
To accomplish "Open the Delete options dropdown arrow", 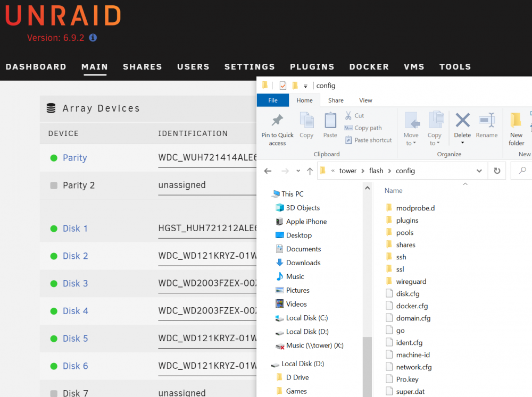I will 462,143.
